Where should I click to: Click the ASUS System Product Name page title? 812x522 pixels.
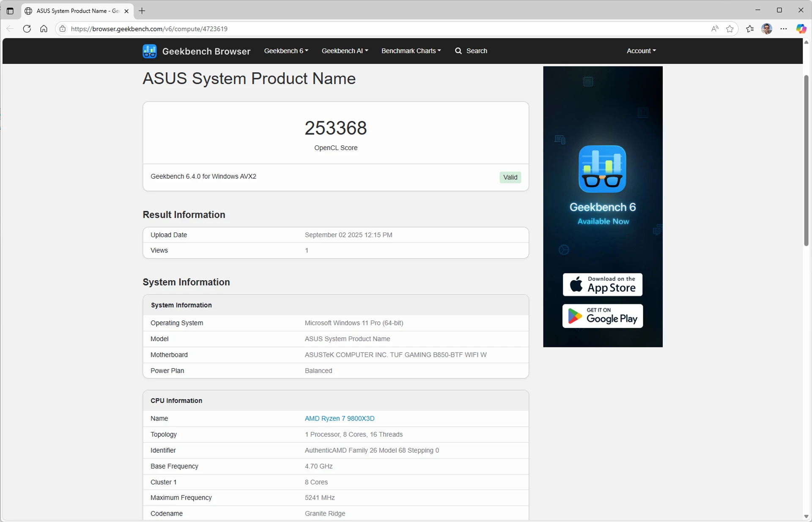pyautogui.click(x=249, y=79)
